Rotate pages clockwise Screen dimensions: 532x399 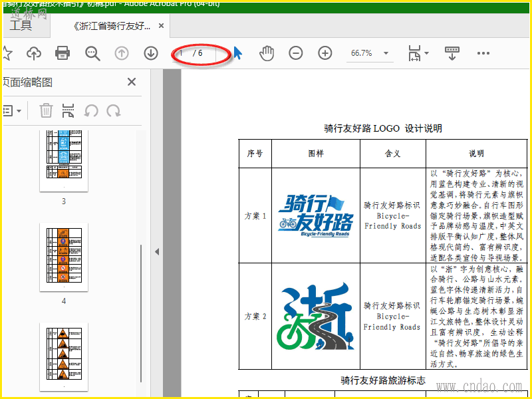pos(114,111)
